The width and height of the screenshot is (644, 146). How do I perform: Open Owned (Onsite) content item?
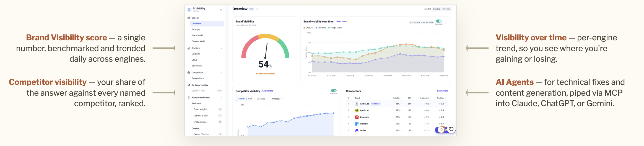207,134
